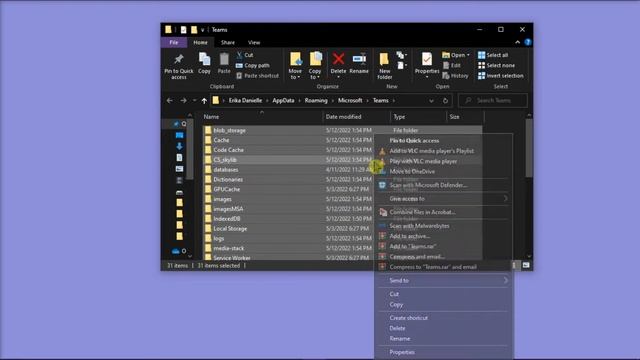640x360 pixels.
Task: Open the Quick Access Toolbar customize dropdown
Action: coord(202,30)
